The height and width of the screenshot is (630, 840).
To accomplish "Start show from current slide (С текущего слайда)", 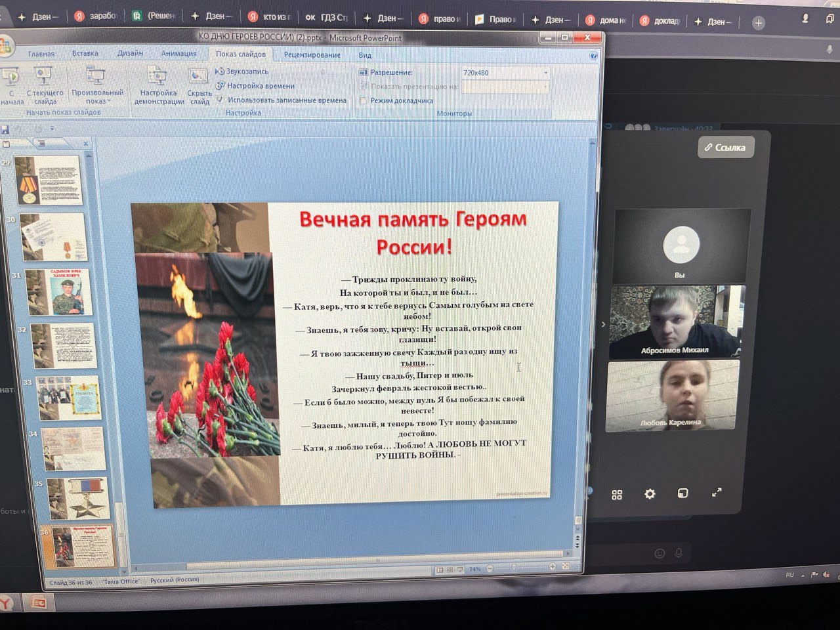I will (x=45, y=86).
